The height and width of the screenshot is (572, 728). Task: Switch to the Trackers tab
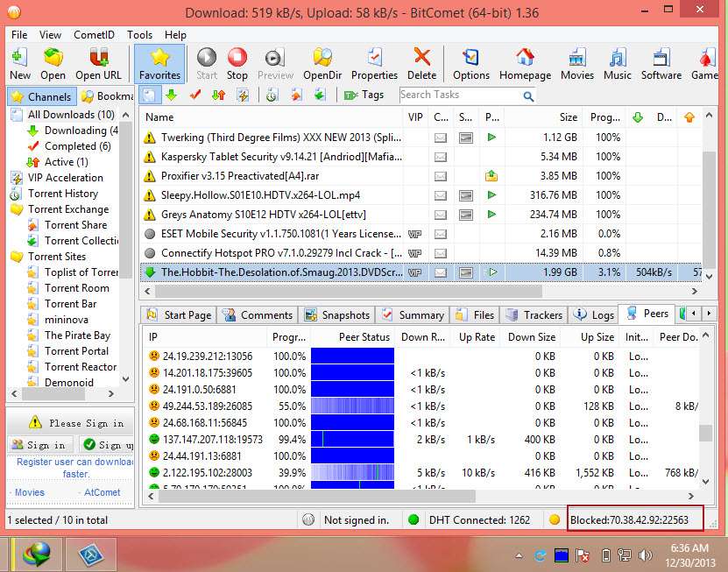(x=534, y=315)
